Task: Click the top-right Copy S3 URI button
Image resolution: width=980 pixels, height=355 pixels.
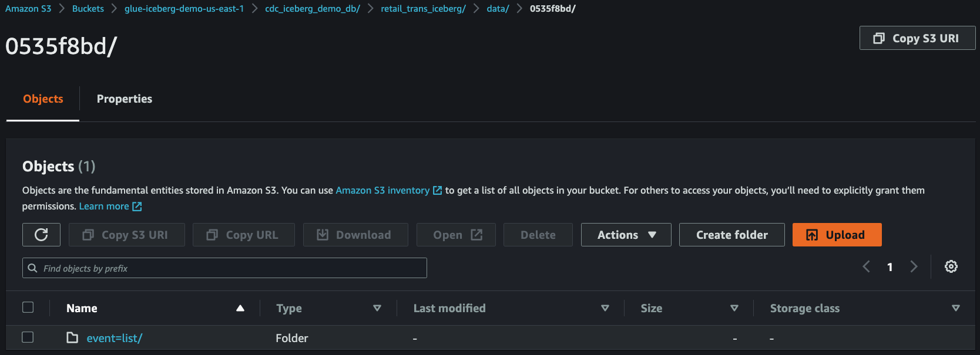Action: pos(917,38)
